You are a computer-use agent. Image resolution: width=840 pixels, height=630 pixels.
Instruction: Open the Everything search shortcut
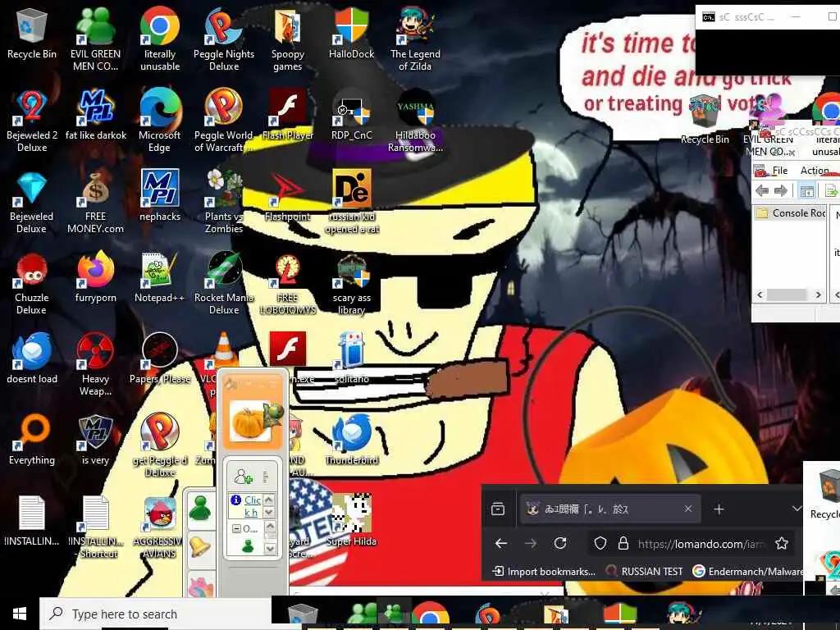coord(32,440)
